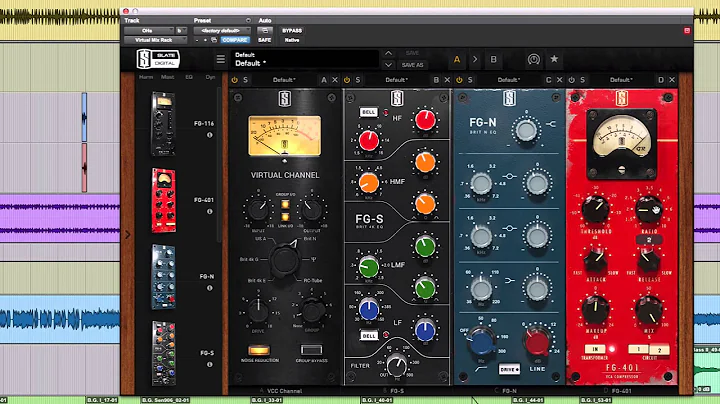Remove module from slot A

tap(335, 80)
